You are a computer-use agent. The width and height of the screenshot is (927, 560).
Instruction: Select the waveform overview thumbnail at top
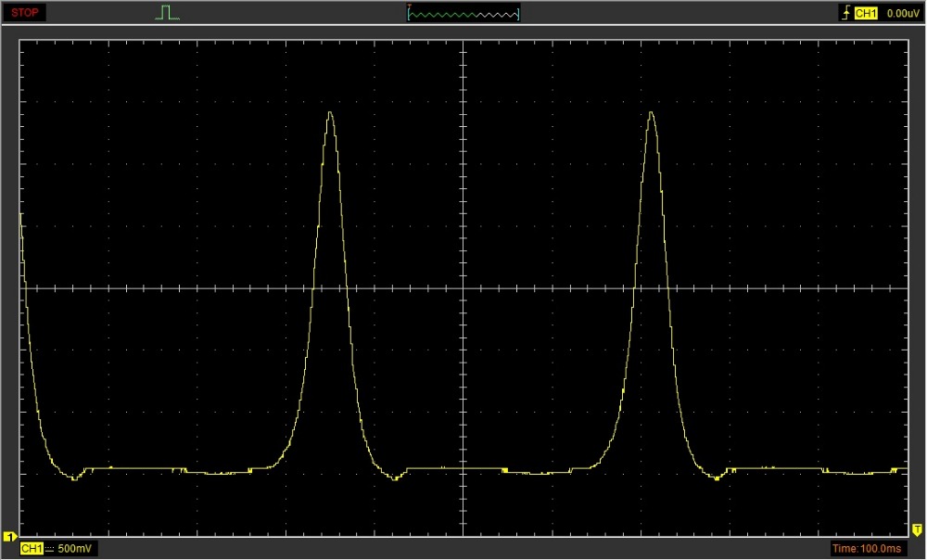(463, 14)
